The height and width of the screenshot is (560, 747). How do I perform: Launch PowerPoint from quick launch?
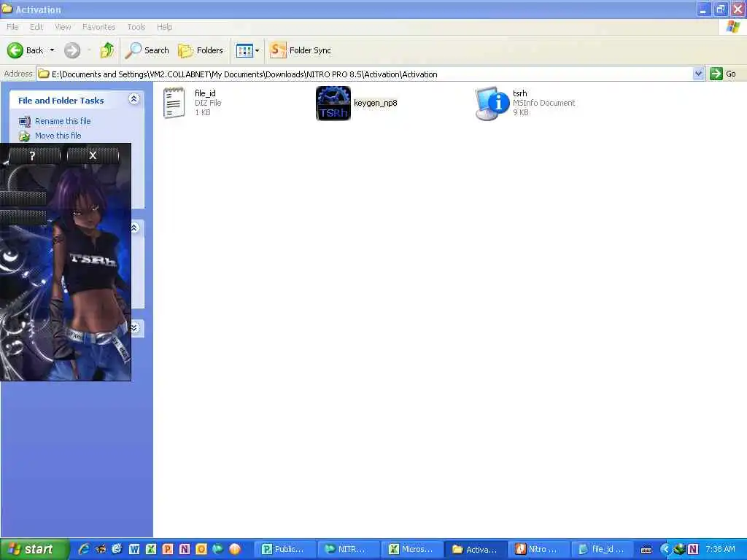pos(168,549)
